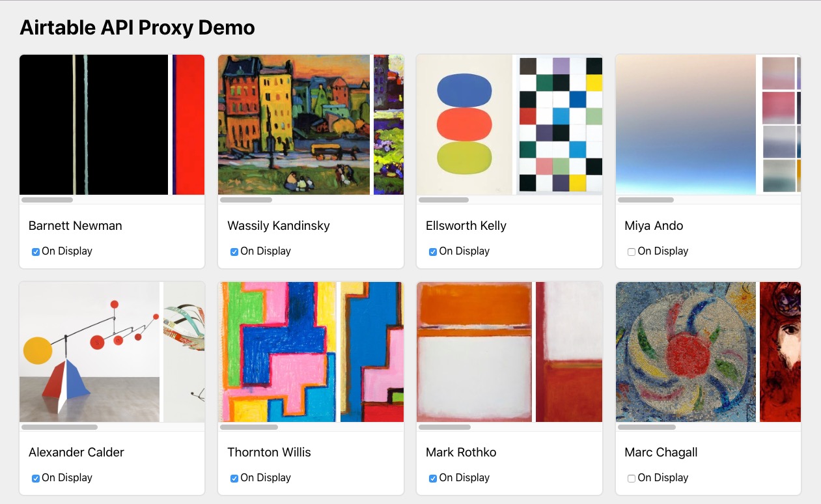Open Ellsworth Kelly three ovals artwork

464,124
